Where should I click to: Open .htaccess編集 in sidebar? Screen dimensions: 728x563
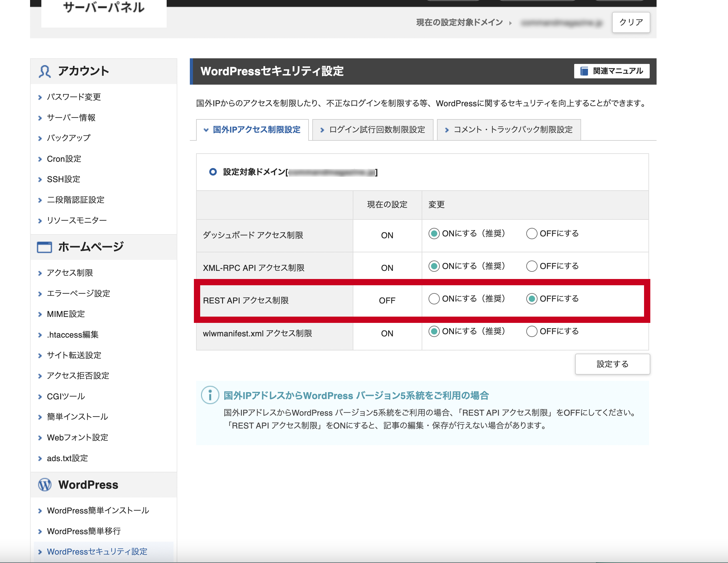pyautogui.click(x=72, y=334)
